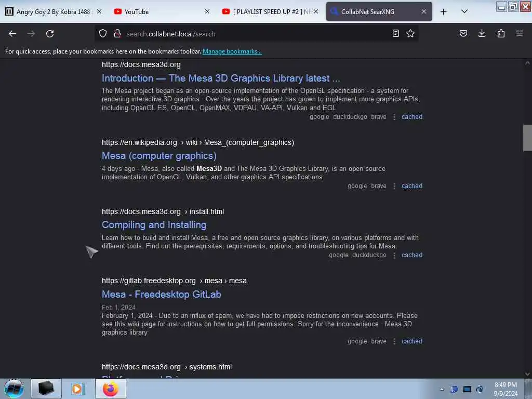Open the network monitor tray icon
This screenshot has width=532, height=399.
[467, 389]
